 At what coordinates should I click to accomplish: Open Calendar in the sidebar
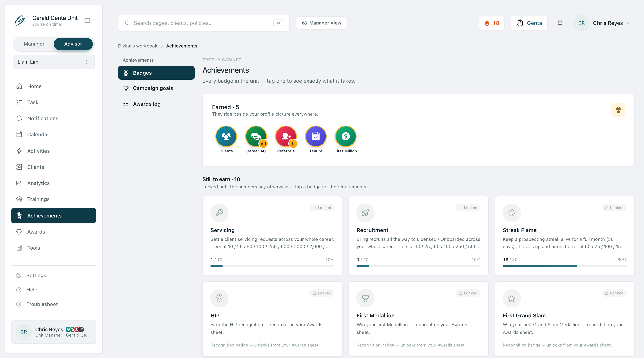click(53, 135)
